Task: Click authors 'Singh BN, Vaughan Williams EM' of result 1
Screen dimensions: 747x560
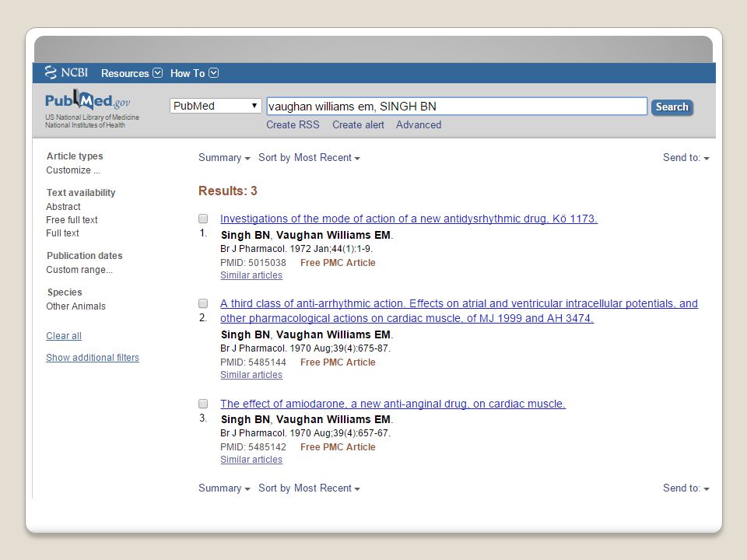Action: pos(307,235)
